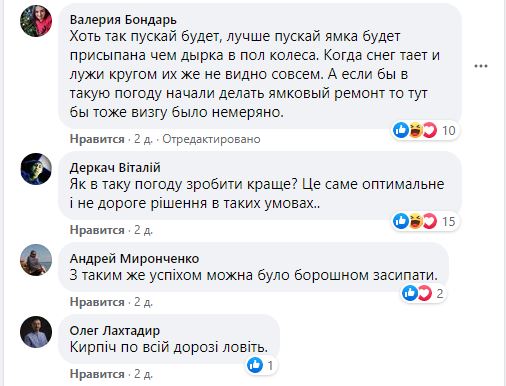Click the laughing emoji on Валерия Бондарь's comment
Screen dimensions: 506x386
(x=415, y=130)
